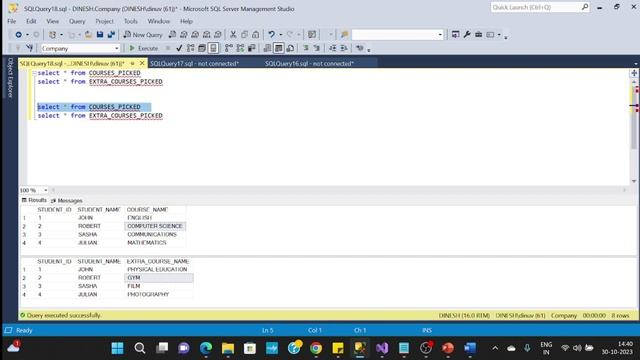Click the Undo arrow icon
The width and height of the screenshot is (640, 360).
tap(271, 35)
